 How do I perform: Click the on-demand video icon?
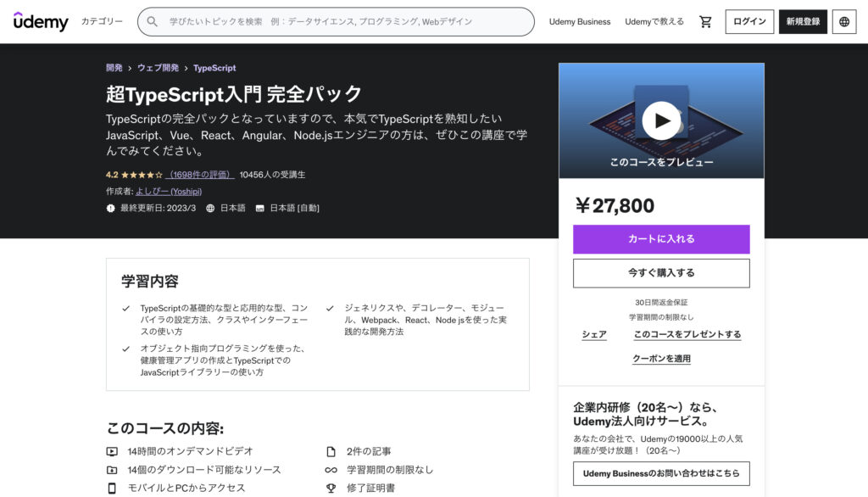pyautogui.click(x=112, y=451)
